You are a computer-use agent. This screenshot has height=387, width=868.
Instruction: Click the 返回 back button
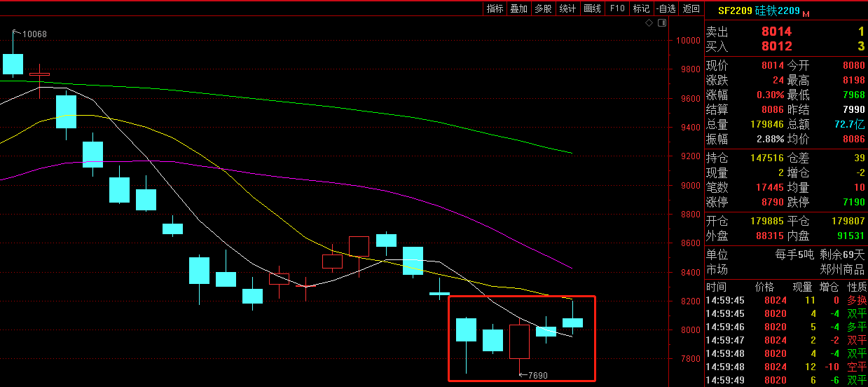coord(691,8)
